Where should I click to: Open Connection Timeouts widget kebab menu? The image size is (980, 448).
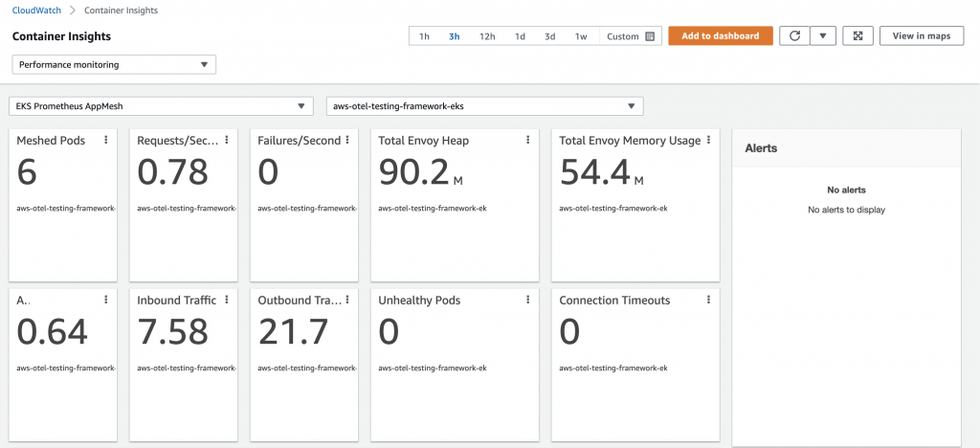point(708,300)
